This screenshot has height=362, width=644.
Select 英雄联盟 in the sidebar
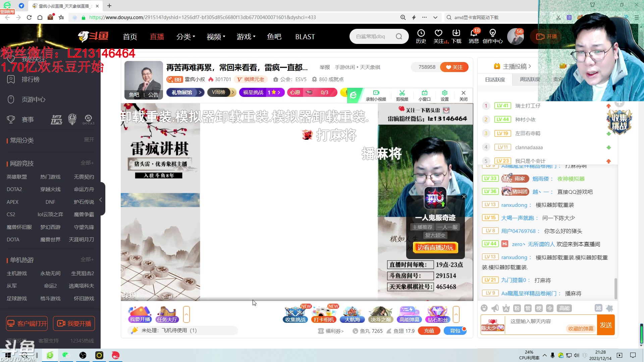(16, 177)
